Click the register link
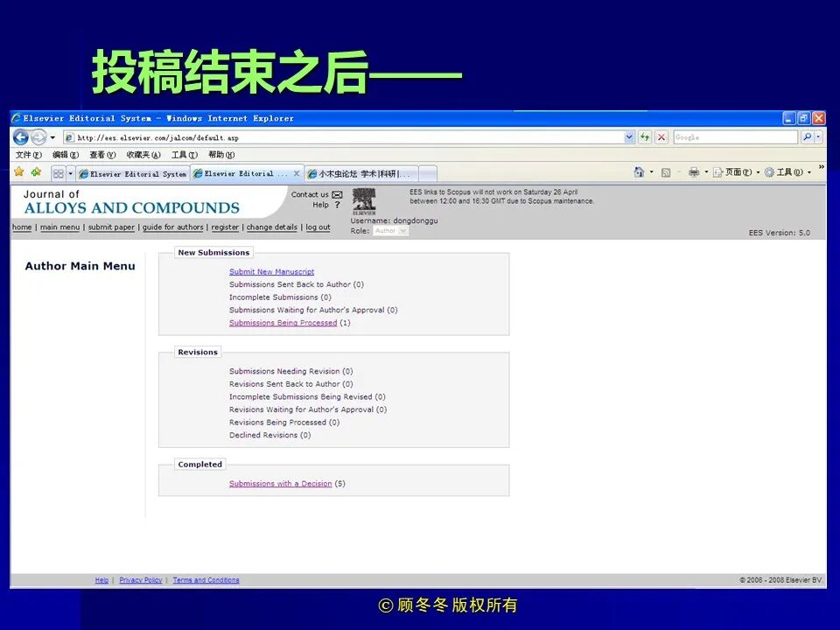840x630 pixels. (x=225, y=227)
